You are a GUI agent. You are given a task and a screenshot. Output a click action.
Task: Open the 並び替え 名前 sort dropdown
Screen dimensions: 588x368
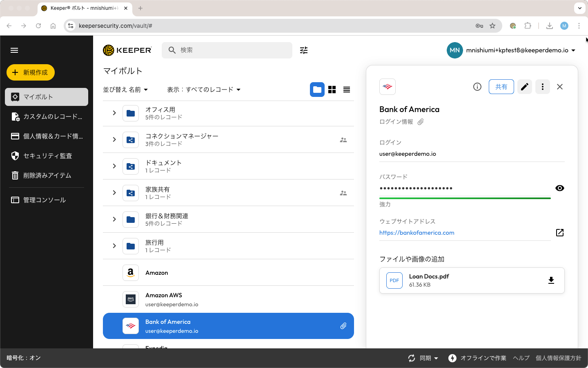point(125,90)
